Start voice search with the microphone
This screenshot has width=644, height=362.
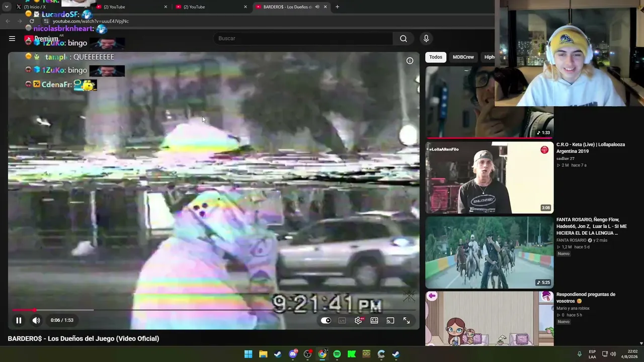pos(426,38)
